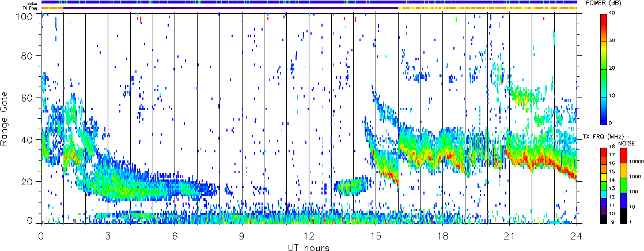Click x-axis tick label "15" UT hours

[376, 236]
